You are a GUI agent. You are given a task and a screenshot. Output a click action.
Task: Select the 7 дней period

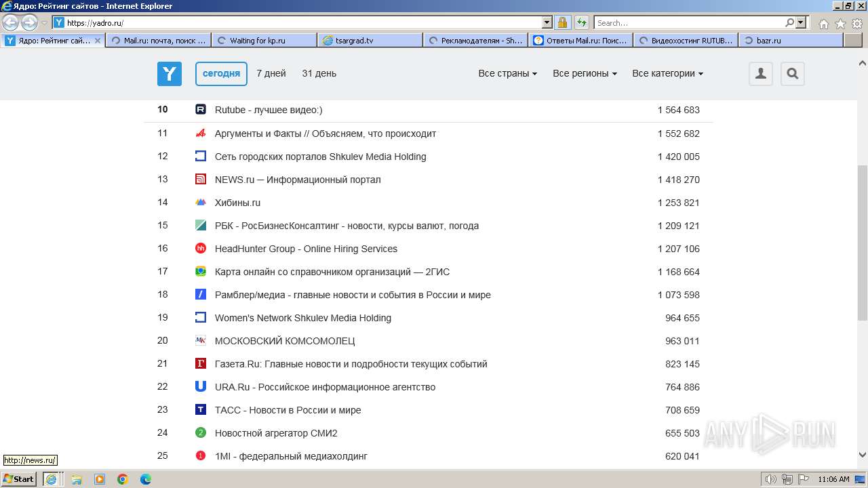[x=271, y=73]
